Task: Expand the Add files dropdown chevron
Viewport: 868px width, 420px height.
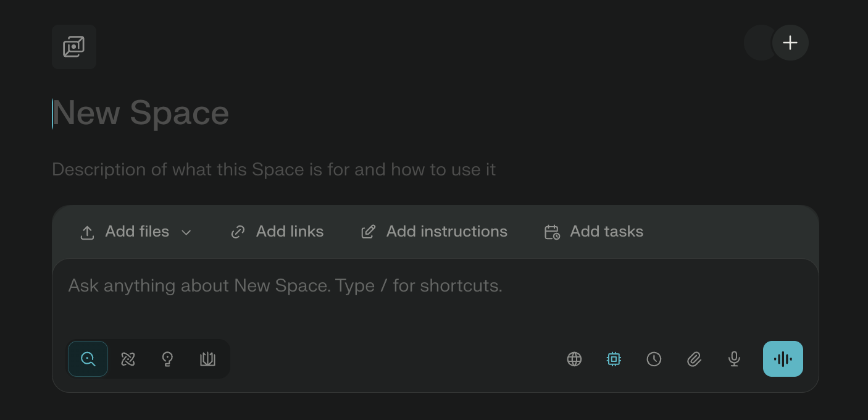Action: pyautogui.click(x=186, y=232)
